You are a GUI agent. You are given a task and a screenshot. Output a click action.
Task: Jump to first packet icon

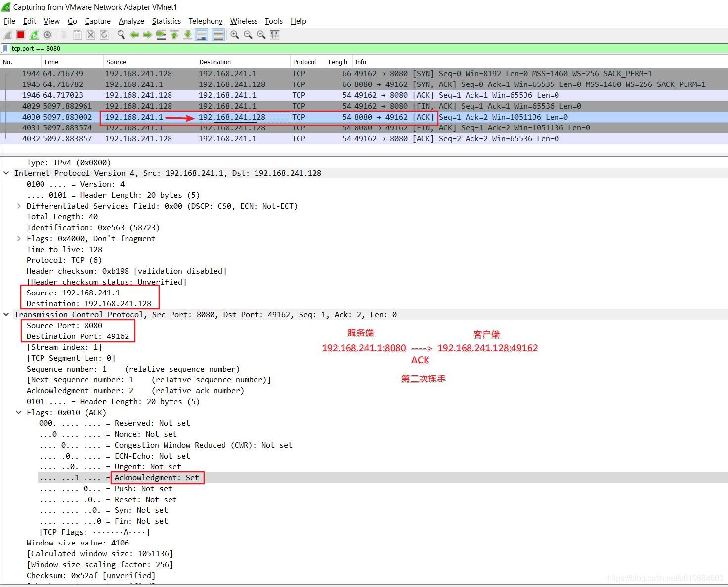[x=174, y=35]
